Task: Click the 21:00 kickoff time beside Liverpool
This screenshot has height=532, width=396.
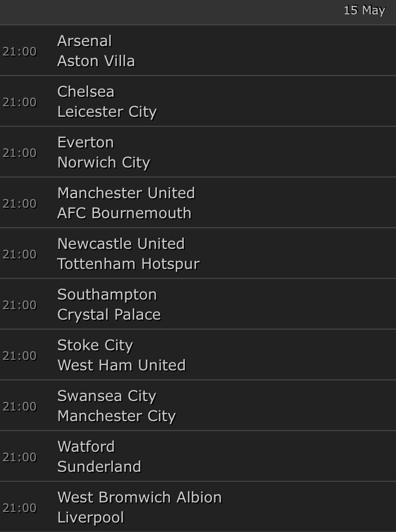Action: point(20,508)
